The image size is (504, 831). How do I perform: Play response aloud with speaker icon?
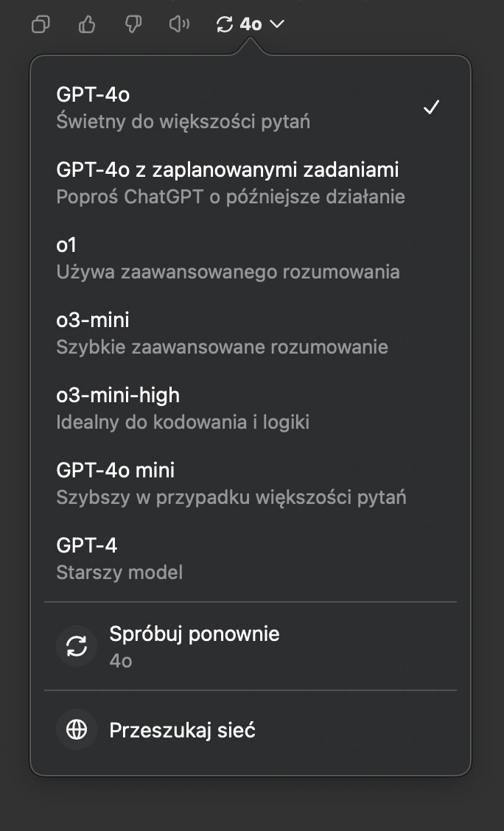coord(179,24)
